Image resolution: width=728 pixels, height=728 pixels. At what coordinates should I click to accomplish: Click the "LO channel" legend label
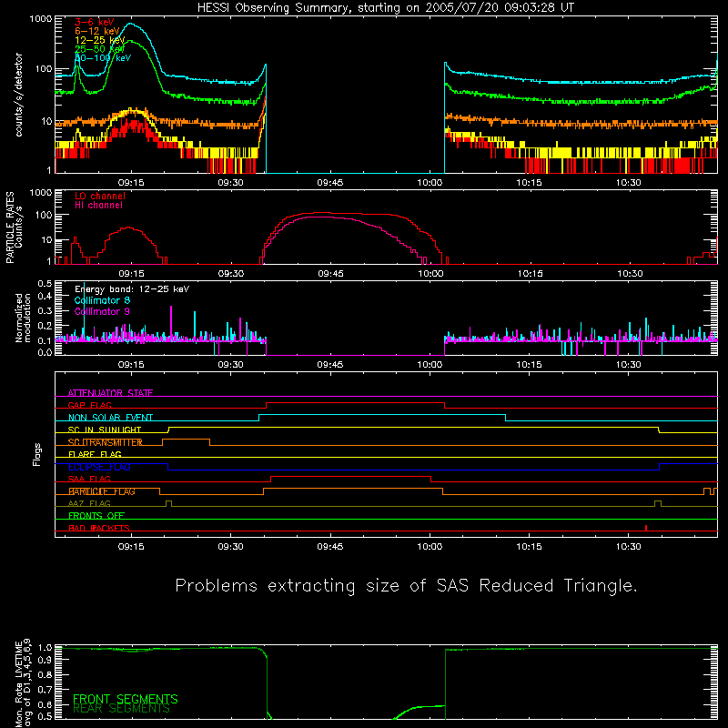tap(100, 196)
